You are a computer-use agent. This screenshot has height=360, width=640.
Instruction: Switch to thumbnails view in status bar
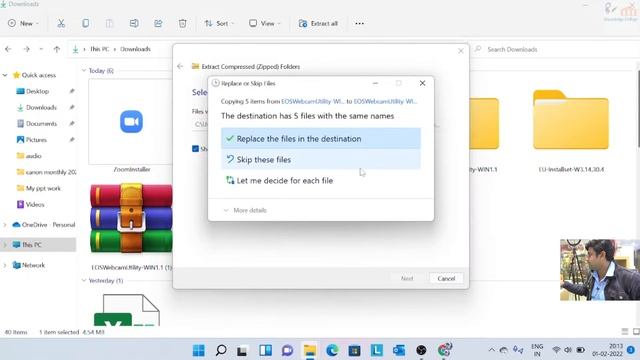pos(636,332)
